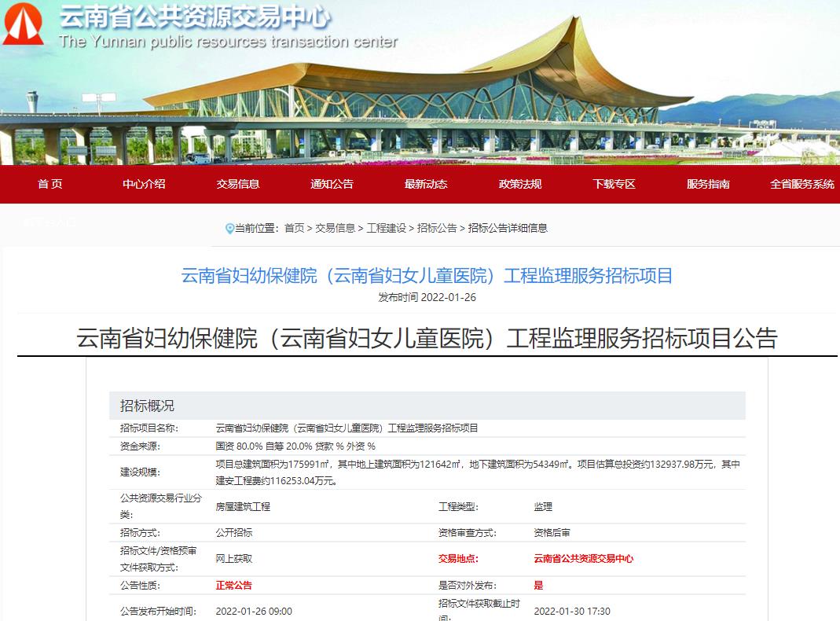
Task: Click 招标公告详细信息 breadcrumb text
Action: point(508,228)
